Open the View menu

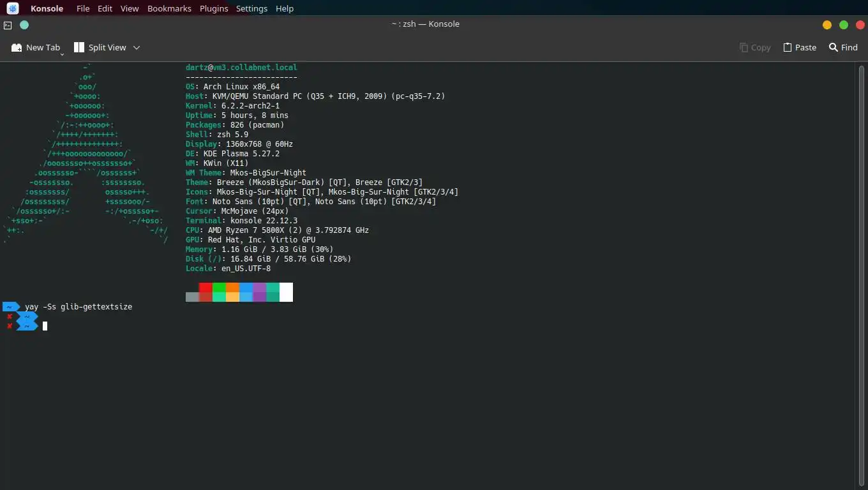point(130,8)
